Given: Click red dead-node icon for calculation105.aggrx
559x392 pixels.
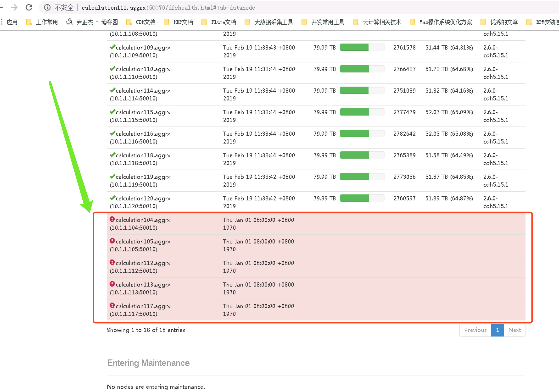Looking at the screenshot, I should point(112,241).
